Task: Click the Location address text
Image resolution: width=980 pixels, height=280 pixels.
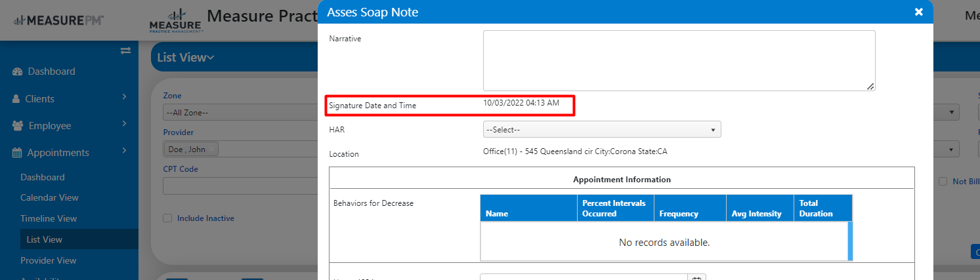Action: coord(575,151)
